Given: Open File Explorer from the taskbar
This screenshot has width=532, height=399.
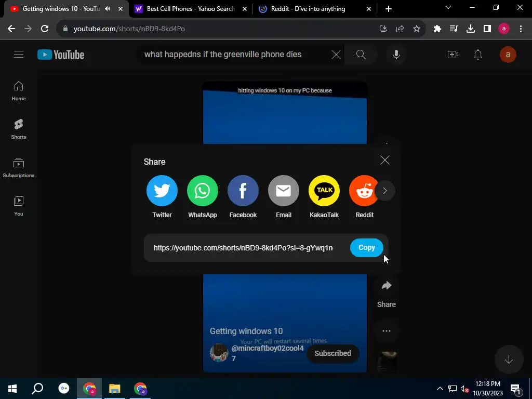Looking at the screenshot, I should [x=115, y=389].
